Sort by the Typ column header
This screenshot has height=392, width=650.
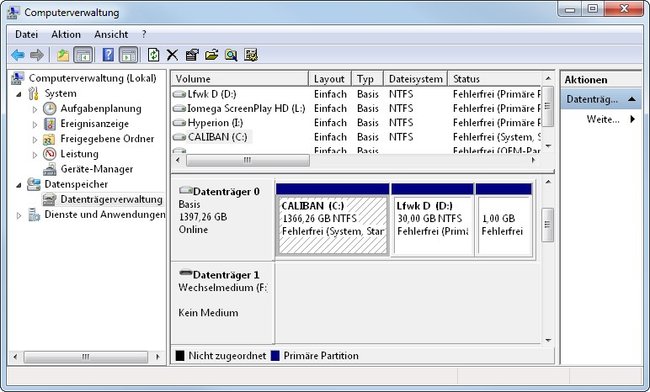tap(368, 79)
